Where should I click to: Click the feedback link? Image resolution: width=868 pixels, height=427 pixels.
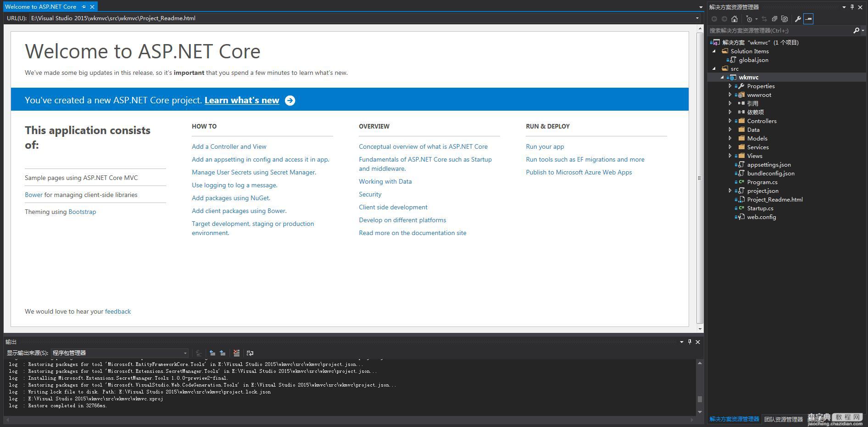tap(118, 311)
